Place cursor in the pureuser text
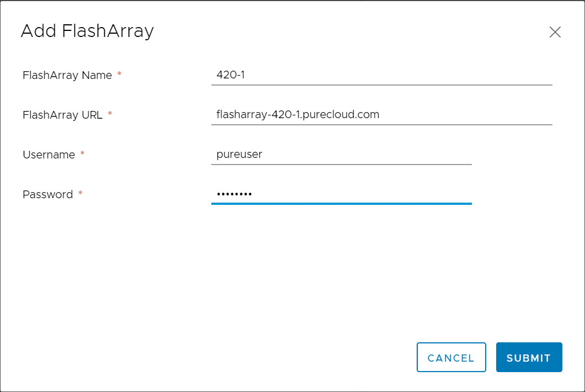Viewport: 585px width, 392px height. [x=239, y=155]
